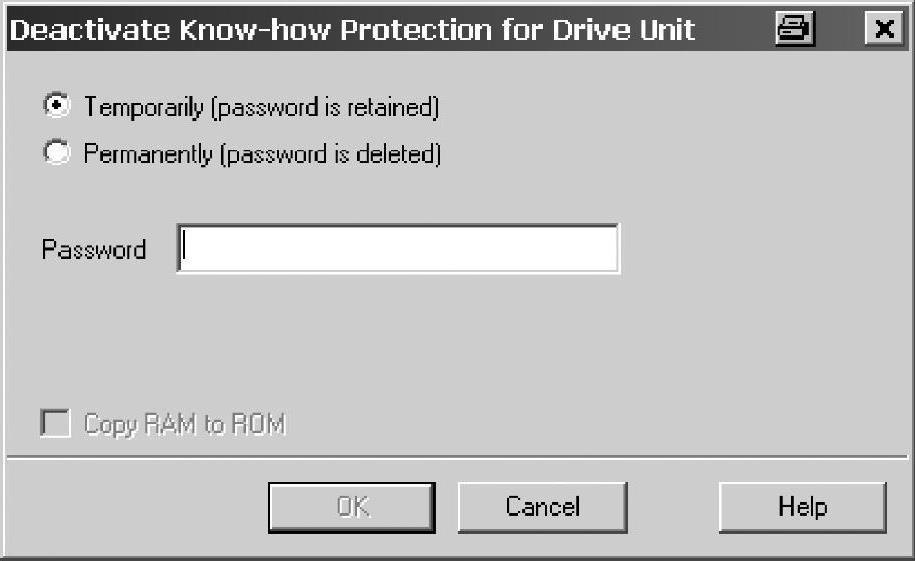This screenshot has height=561, width=915.
Task: Focus the Password input field
Action: click(x=398, y=249)
